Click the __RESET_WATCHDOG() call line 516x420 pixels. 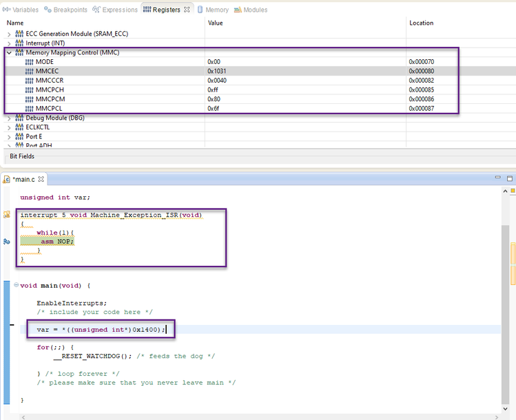point(134,356)
